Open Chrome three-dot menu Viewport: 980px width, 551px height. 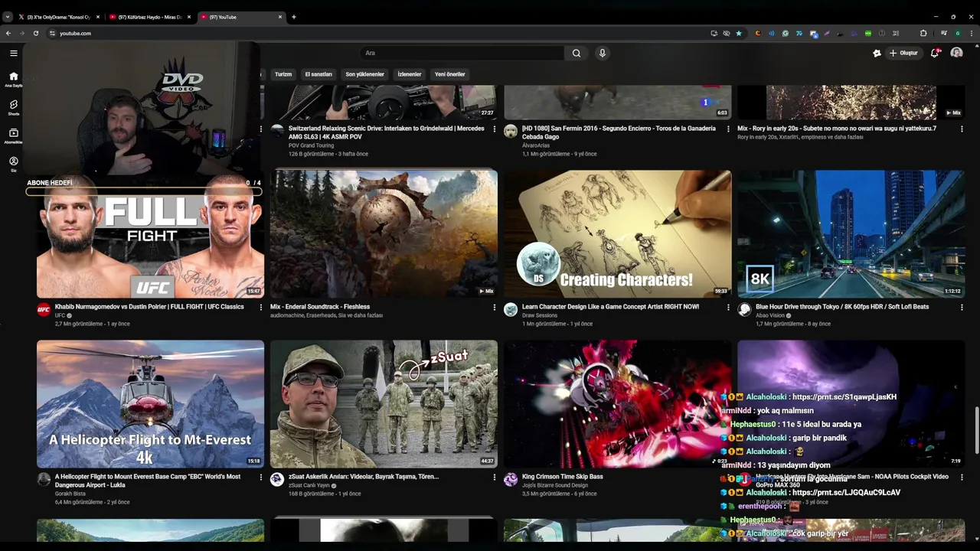point(972,33)
